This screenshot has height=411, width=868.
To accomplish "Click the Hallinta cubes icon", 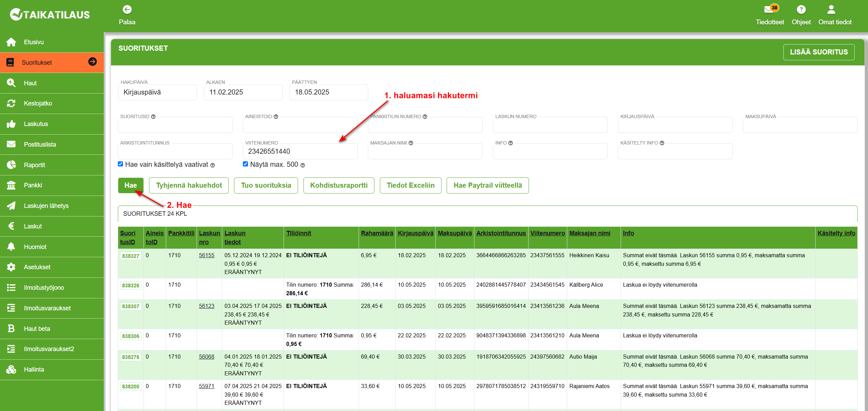I will (11, 370).
